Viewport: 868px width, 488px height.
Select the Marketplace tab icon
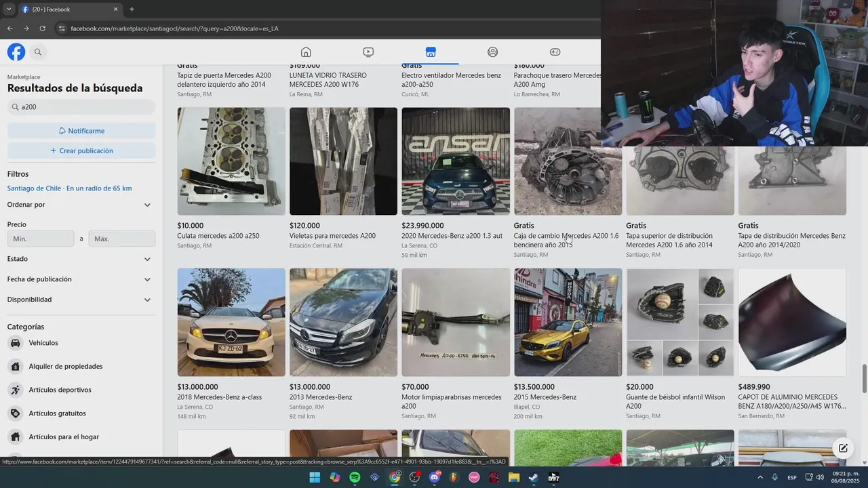[x=431, y=52]
